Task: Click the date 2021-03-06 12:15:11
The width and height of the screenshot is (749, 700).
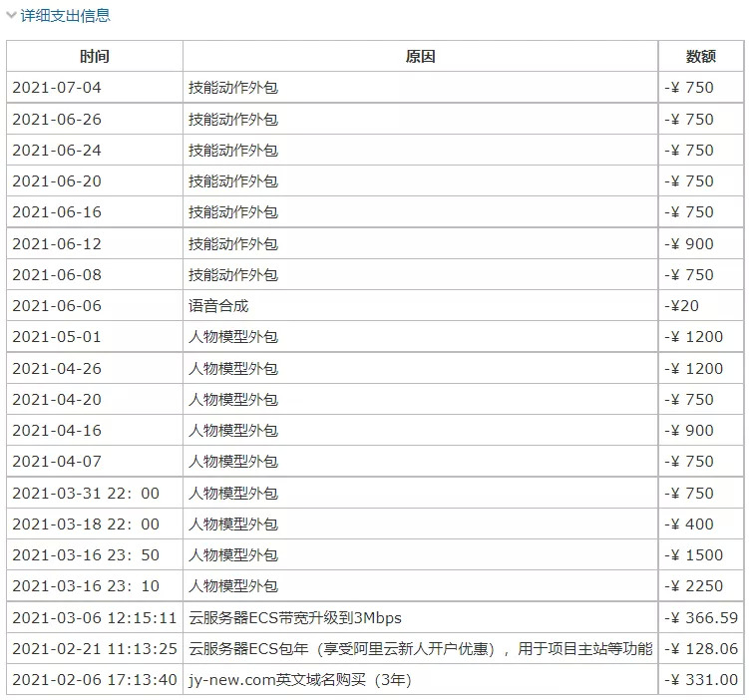Action: point(95,618)
